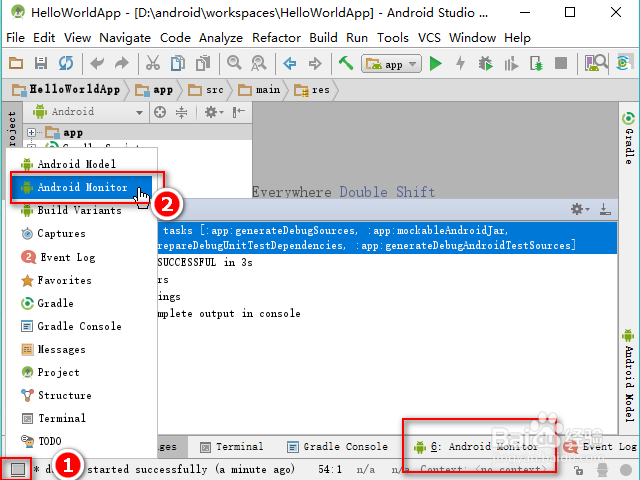Click the Undo arrow icon

(97, 63)
